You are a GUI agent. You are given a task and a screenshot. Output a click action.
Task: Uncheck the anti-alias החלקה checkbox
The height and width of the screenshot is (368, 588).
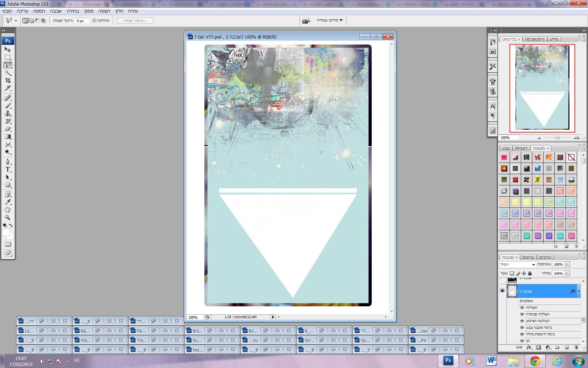(94, 21)
